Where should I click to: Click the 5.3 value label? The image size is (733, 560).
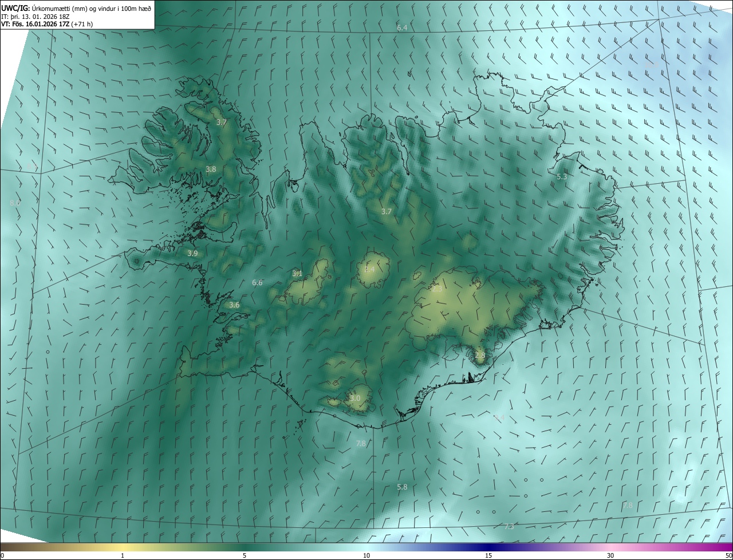click(x=562, y=176)
